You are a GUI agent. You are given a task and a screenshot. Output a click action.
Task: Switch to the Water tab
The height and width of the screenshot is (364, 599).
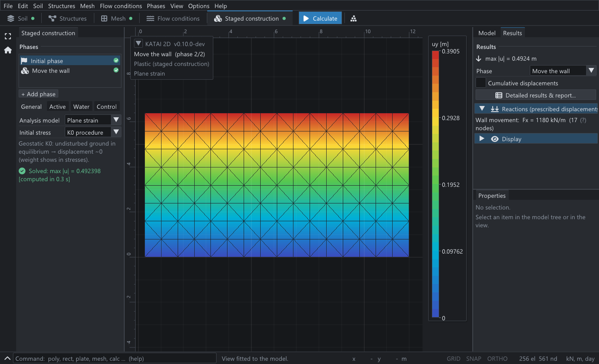81,107
